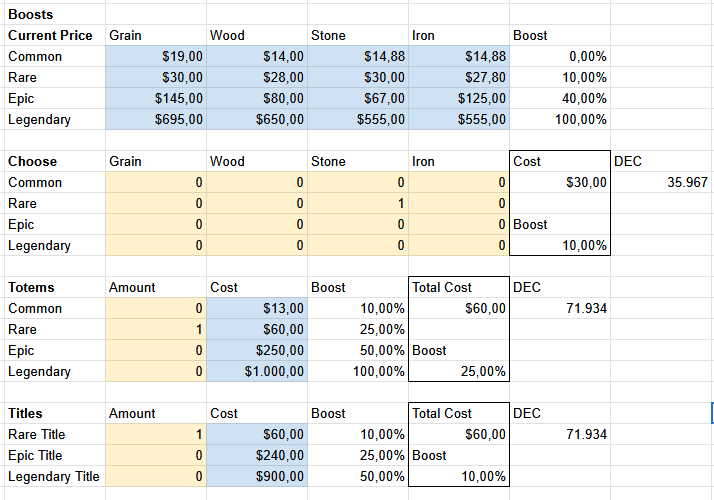The width and height of the screenshot is (714, 500).
Task: Click the Titles boost result 10,00%
Action: (x=458, y=477)
